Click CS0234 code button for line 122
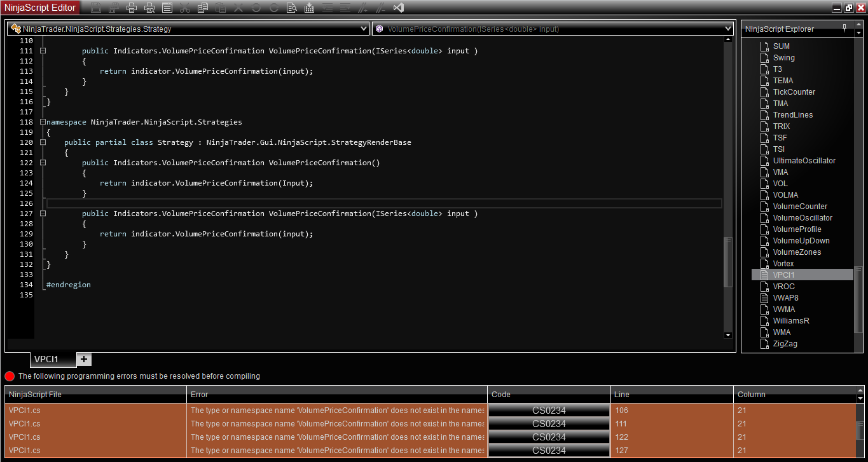868x462 pixels. 549,437
